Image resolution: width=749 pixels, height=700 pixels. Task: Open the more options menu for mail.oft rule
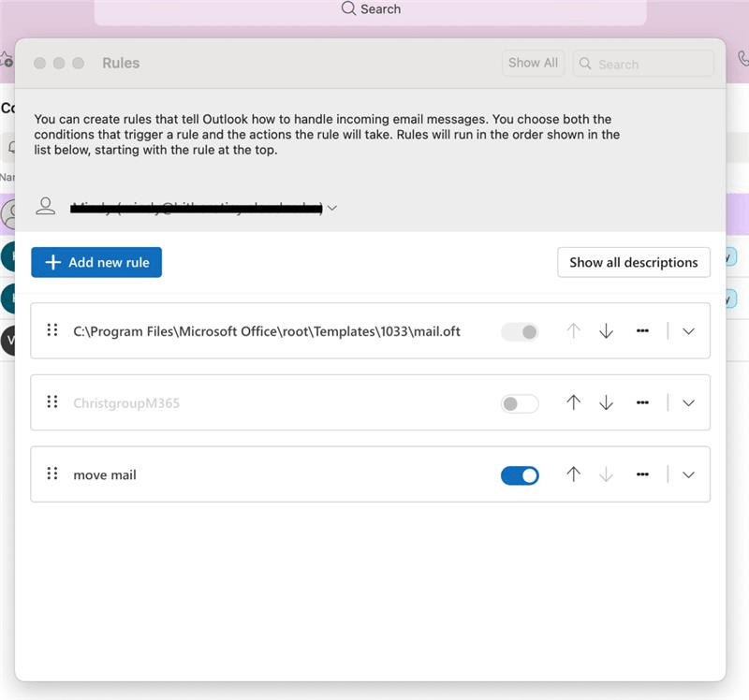click(x=642, y=330)
